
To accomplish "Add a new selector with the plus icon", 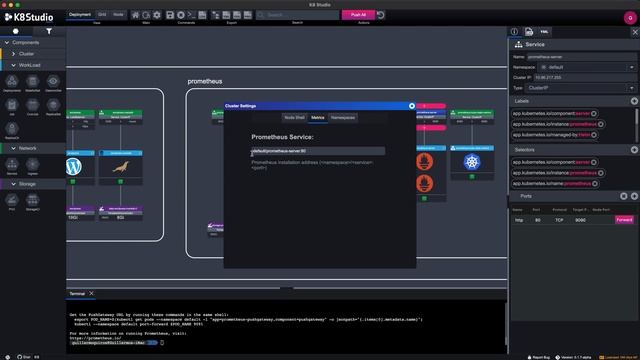I will click(x=634, y=150).
